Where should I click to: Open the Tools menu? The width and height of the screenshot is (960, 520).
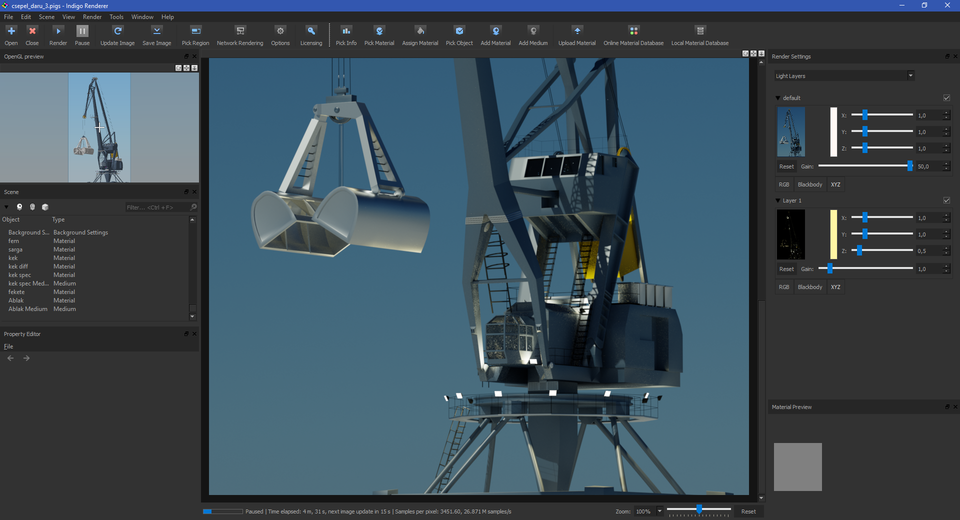pyautogui.click(x=117, y=17)
